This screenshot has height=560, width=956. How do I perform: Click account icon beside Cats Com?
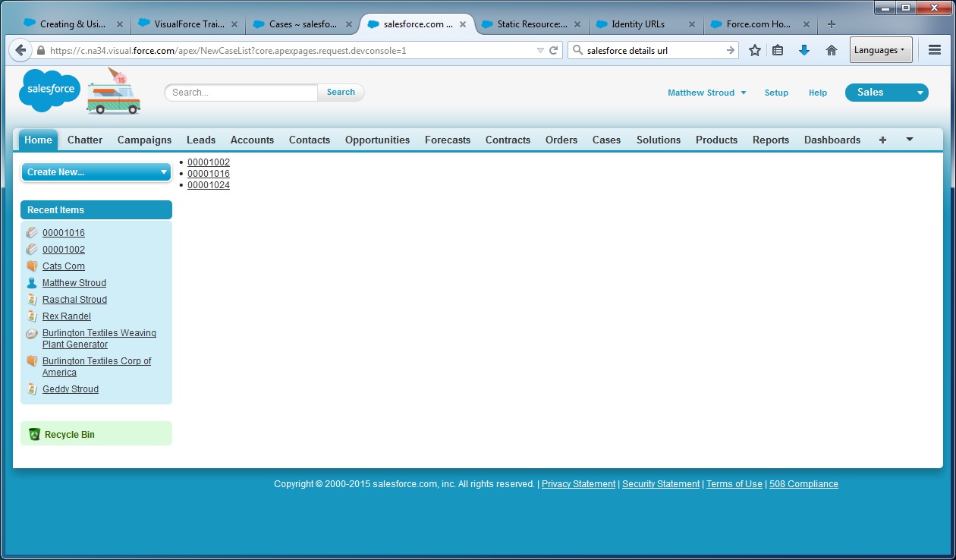coord(32,266)
